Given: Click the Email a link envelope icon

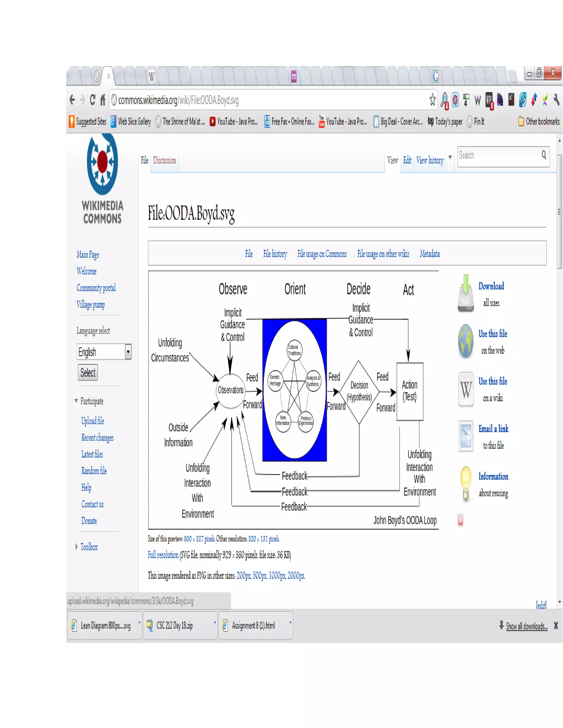Looking at the screenshot, I should [x=466, y=436].
